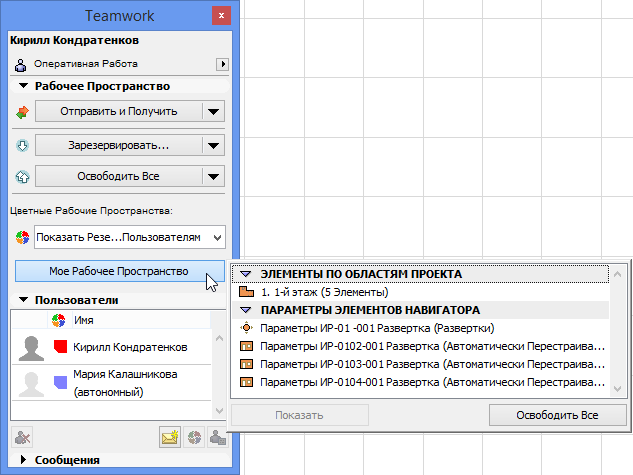
Task: Click the users list scroll up arrow
Action: click(219, 338)
